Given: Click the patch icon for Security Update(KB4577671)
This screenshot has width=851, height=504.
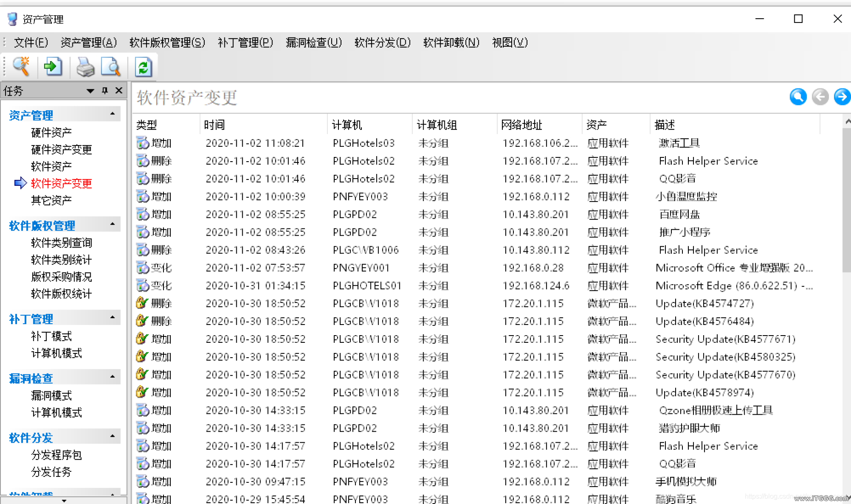Looking at the screenshot, I should point(142,339).
